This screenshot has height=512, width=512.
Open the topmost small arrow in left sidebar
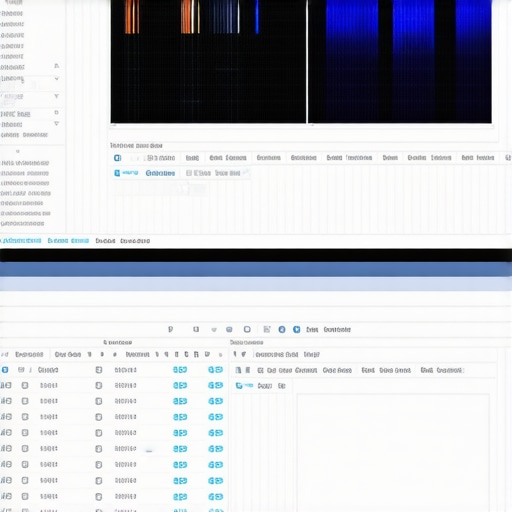(57, 66)
